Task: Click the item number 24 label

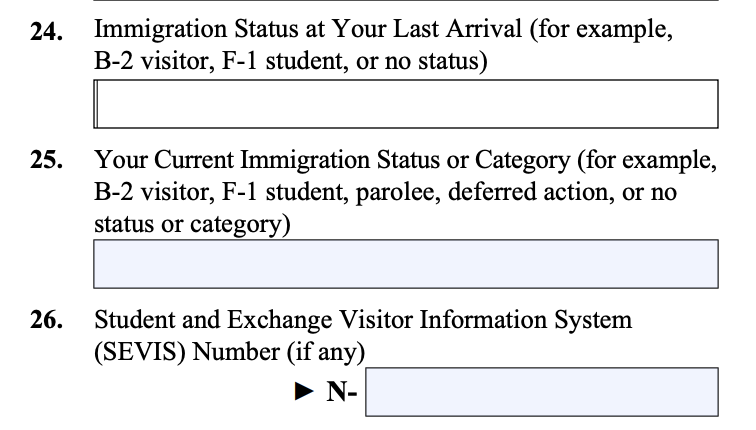Action: coord(46,32)
